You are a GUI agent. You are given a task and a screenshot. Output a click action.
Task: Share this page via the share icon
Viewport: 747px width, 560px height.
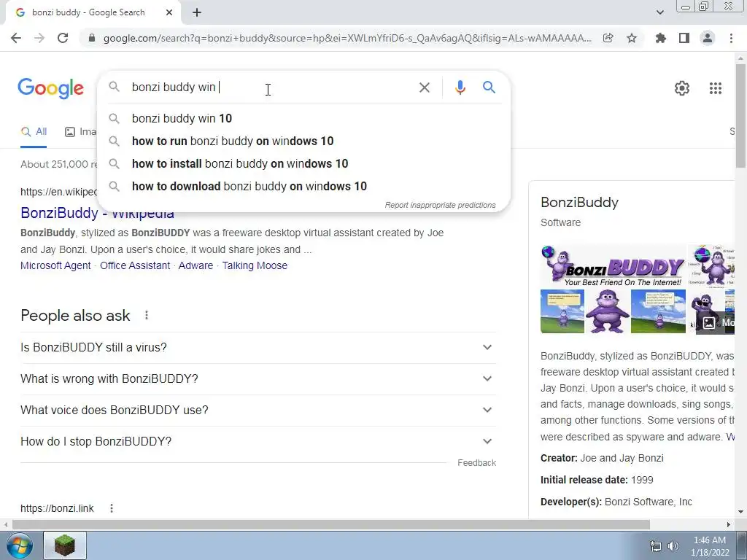click(608, 38)
